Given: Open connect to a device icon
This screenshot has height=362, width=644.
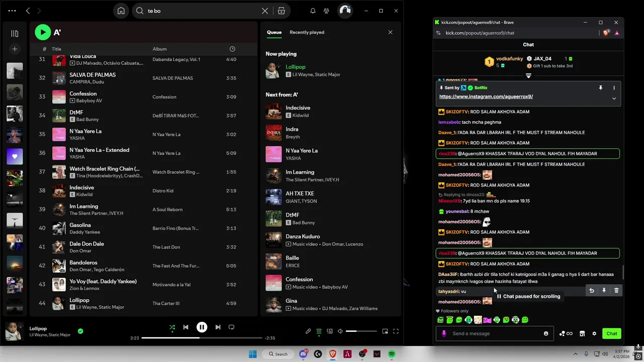Looking at the screenshot, I should point(330,331).
